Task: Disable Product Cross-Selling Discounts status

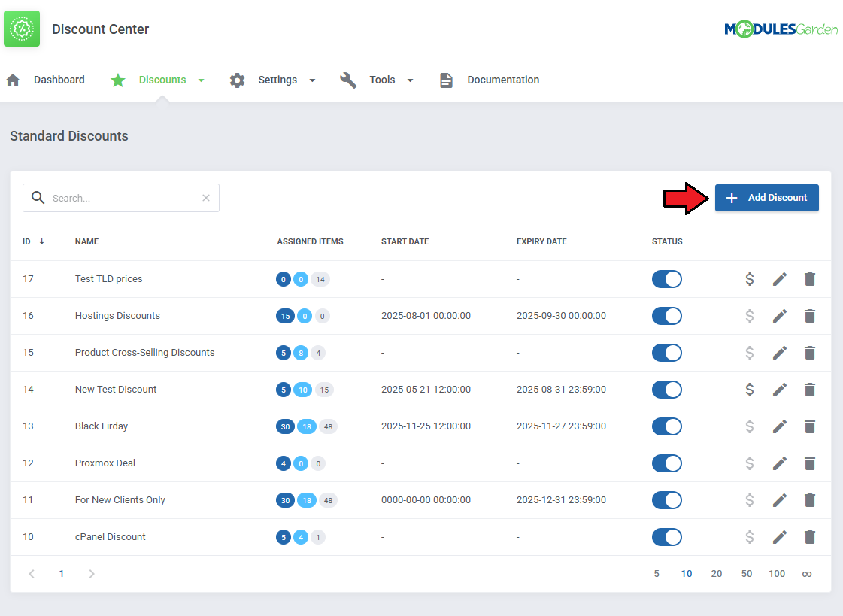Action: pyautogui.click(x=667, y=353)
